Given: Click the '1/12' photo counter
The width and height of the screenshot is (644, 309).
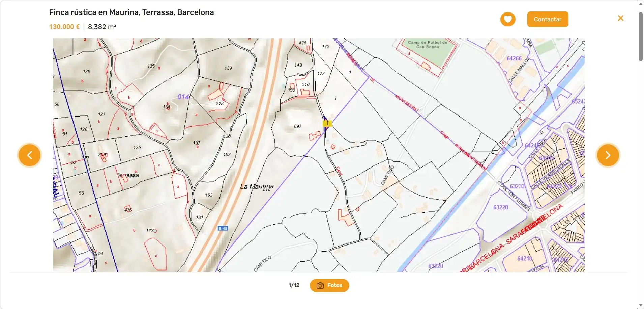Looking at the screenshot, I should [x=294, y=285].
